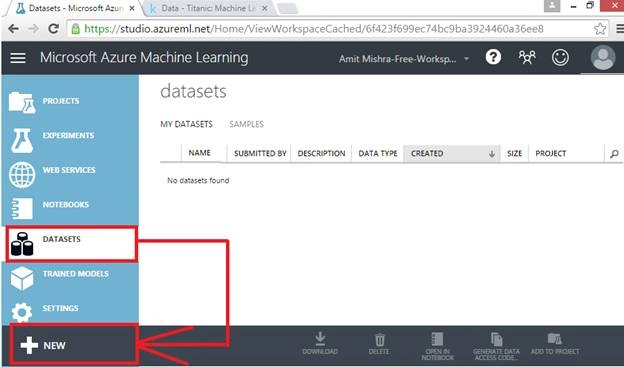Image resolution: width=624 pixels, height=367 pixels.
Task: Open the community people icon
Action: 527,57
